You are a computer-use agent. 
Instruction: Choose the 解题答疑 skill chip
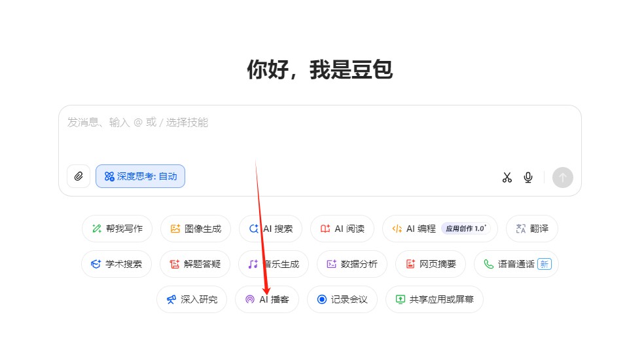[x=195, y=264]
